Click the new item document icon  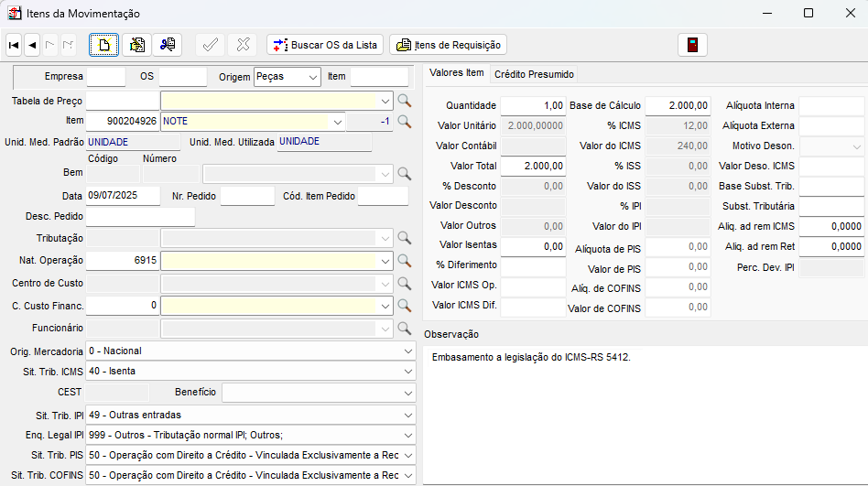coord(104,44)
